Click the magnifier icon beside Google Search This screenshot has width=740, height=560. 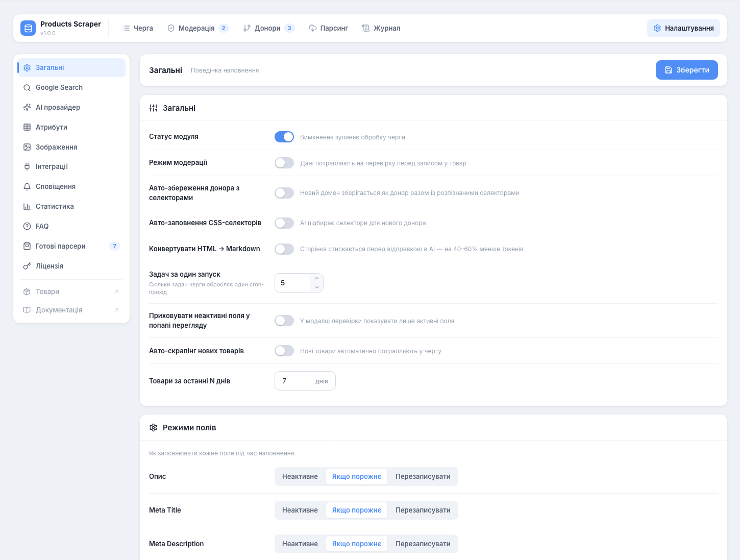pos(27,88)
